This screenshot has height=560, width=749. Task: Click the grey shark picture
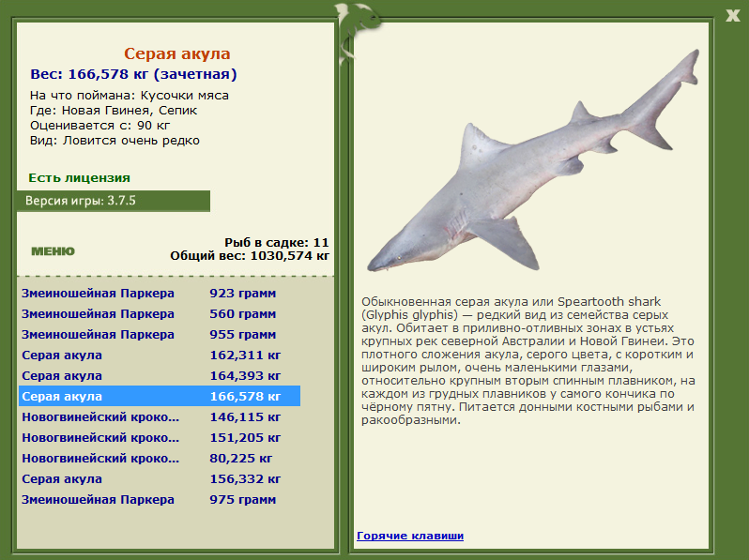pyautogui.click(x=533, y=160)
